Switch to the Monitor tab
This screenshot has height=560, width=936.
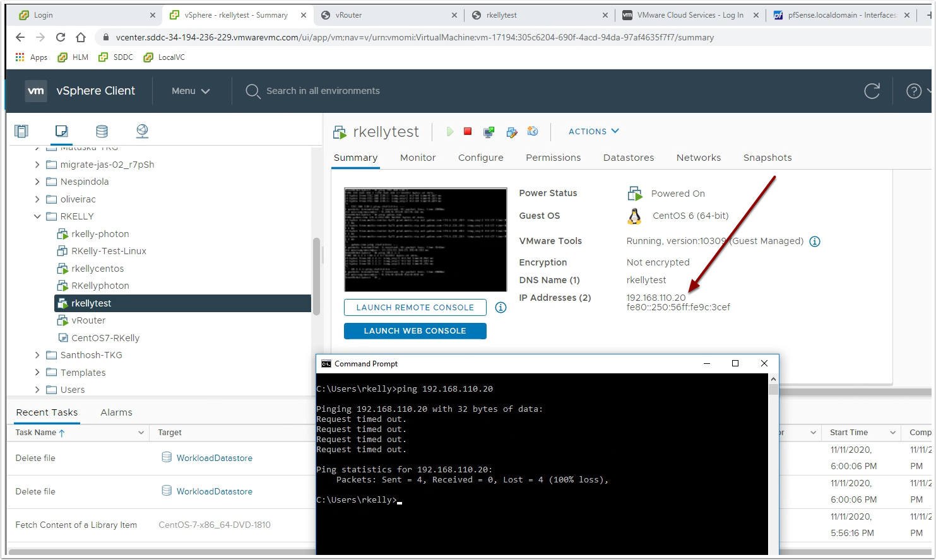click(x=418, y=158)
